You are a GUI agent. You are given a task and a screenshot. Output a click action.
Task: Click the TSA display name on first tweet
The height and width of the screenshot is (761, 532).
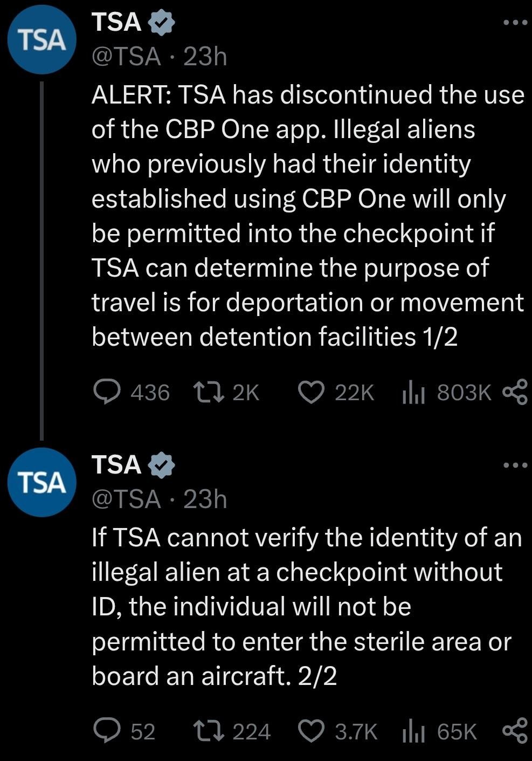point(117,23)
